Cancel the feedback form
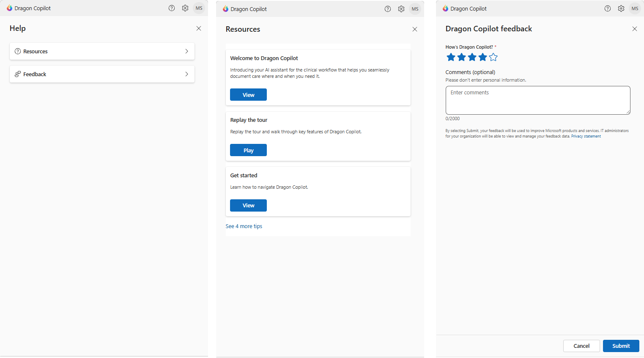The image size is (644, 358). click(x=581, y=346)
